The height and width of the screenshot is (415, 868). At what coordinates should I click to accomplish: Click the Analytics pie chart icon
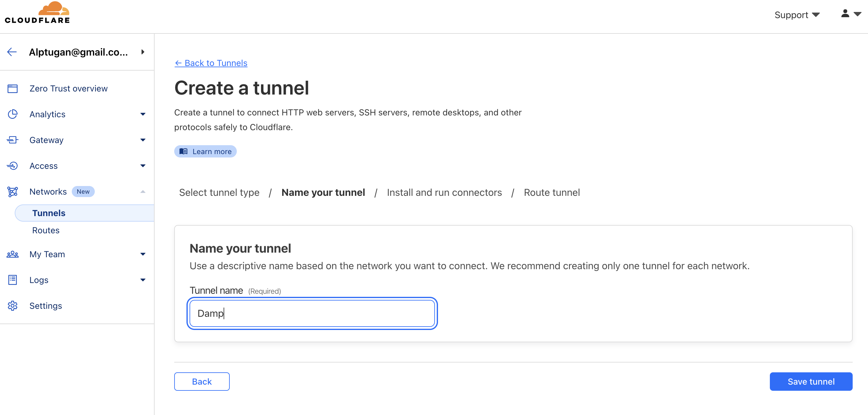point(13,114)
